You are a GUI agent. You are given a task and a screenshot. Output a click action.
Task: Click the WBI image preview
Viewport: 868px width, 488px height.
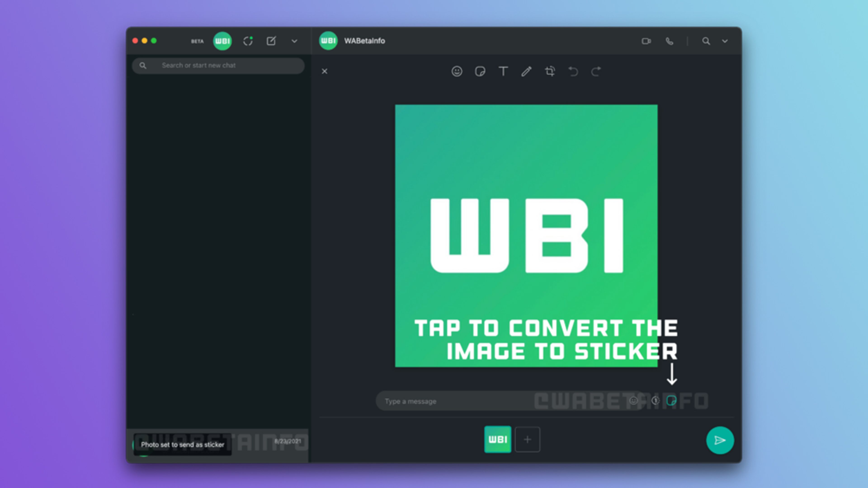pyautogui.click(x=526, y=236)
